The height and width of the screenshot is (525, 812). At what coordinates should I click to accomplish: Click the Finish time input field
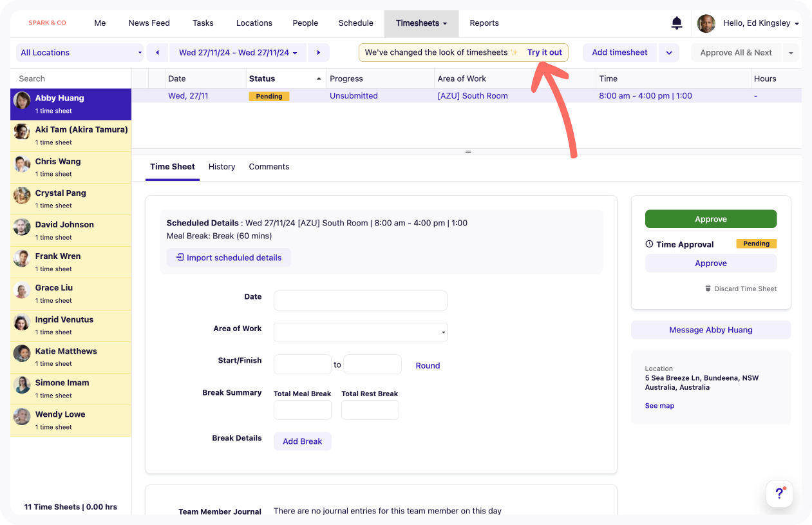coord(373,365)
